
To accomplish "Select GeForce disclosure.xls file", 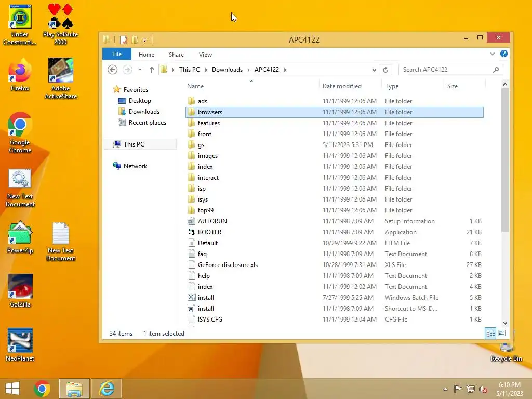I will 335,265.
